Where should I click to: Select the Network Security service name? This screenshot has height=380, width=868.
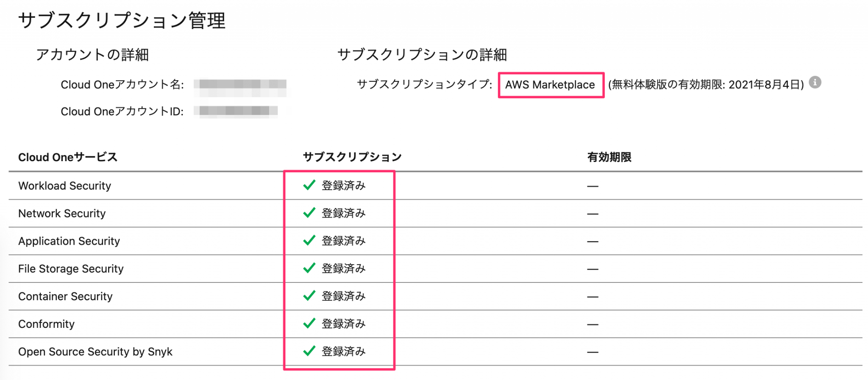coord(62,213)
